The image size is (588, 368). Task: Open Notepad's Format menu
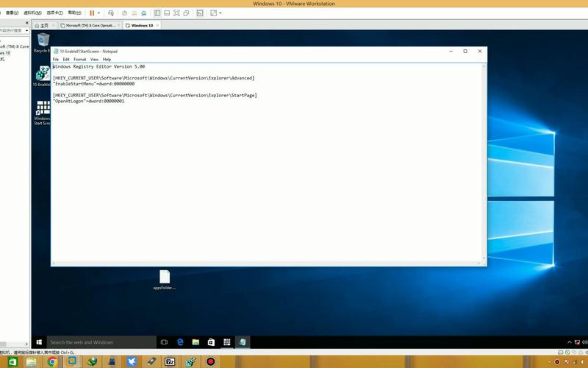[80, 60]
